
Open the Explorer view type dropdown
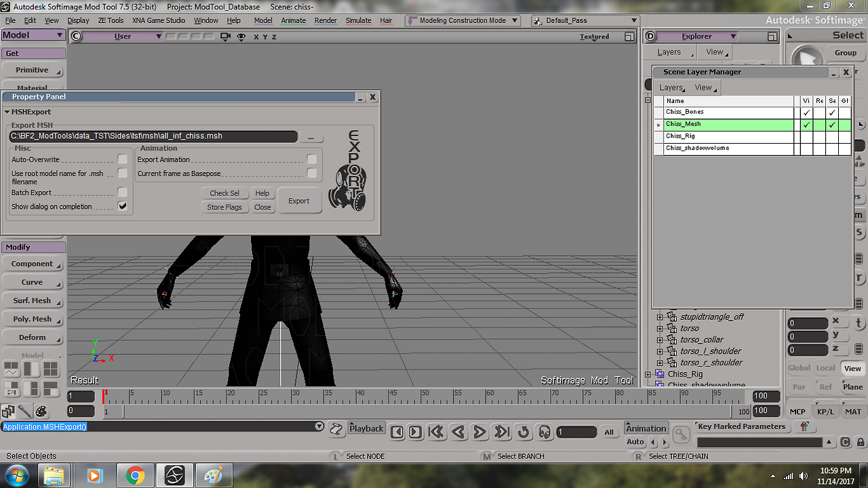[x=698, y=37]
